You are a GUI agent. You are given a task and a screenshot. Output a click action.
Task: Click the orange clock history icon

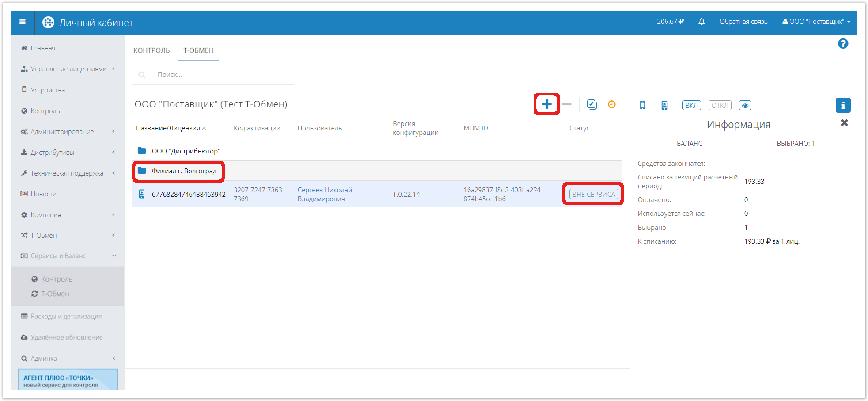click(x=611, y=104)
